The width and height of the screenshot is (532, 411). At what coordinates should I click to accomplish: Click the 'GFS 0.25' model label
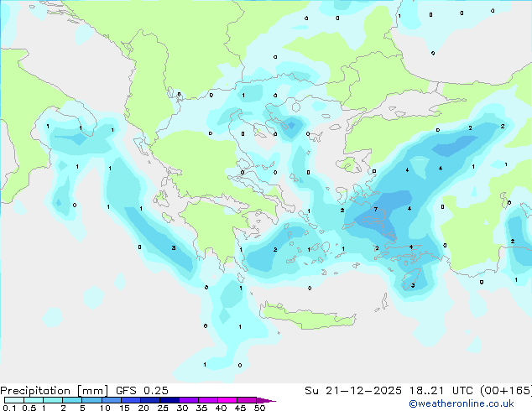[x=142, y=391]
